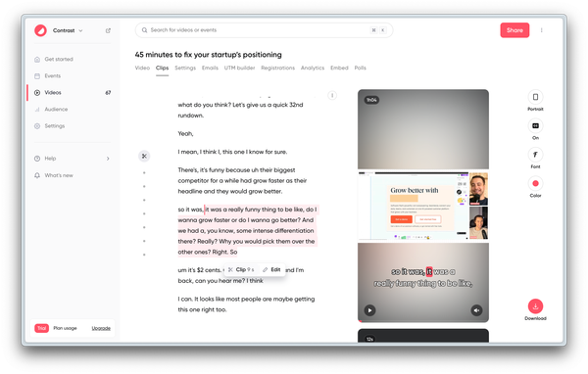Switch to the Registrations tab
Screen dimensions: 588x374
coord(278,68)
